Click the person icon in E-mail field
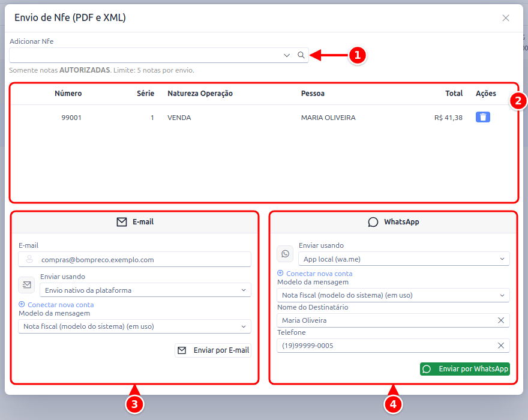 click(x=29, y=259)
